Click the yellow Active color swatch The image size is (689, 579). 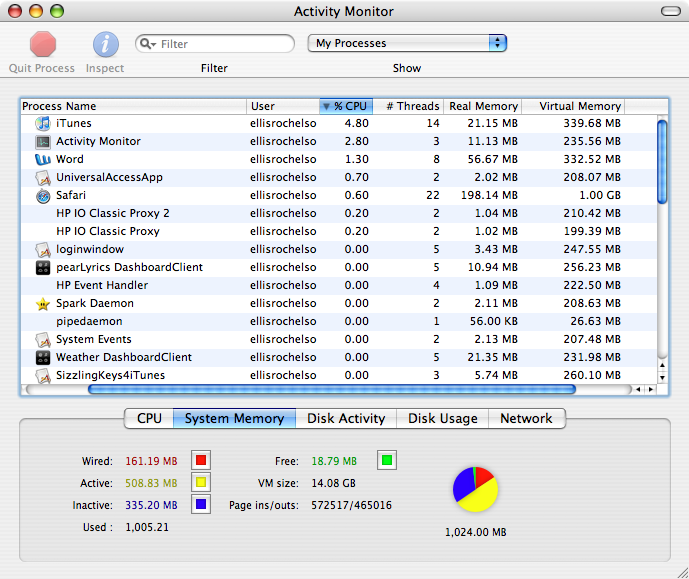click(201, 482)
